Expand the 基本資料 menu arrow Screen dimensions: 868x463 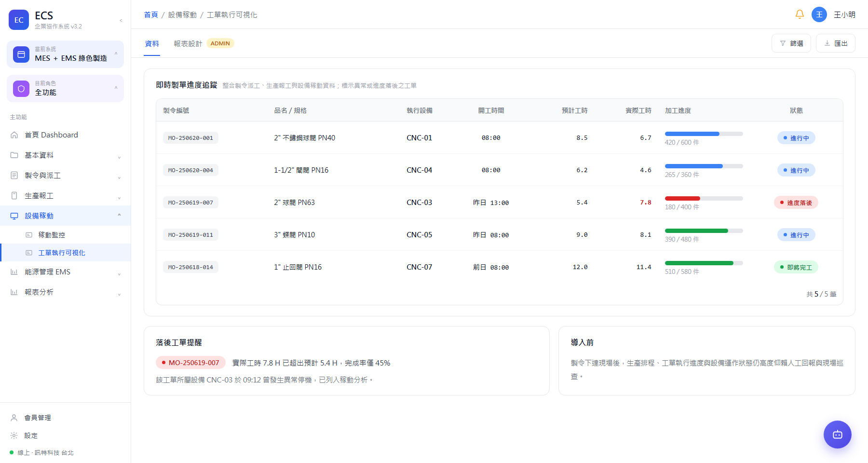point(119,157)
